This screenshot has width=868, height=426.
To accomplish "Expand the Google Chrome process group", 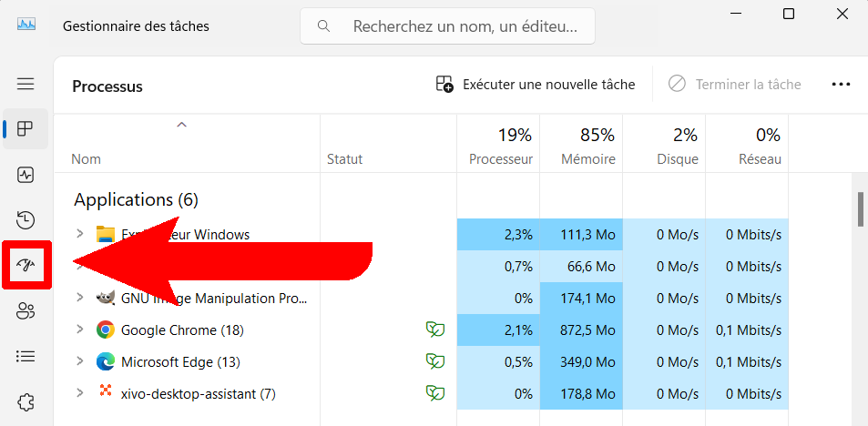I will [x=79, y=330].
